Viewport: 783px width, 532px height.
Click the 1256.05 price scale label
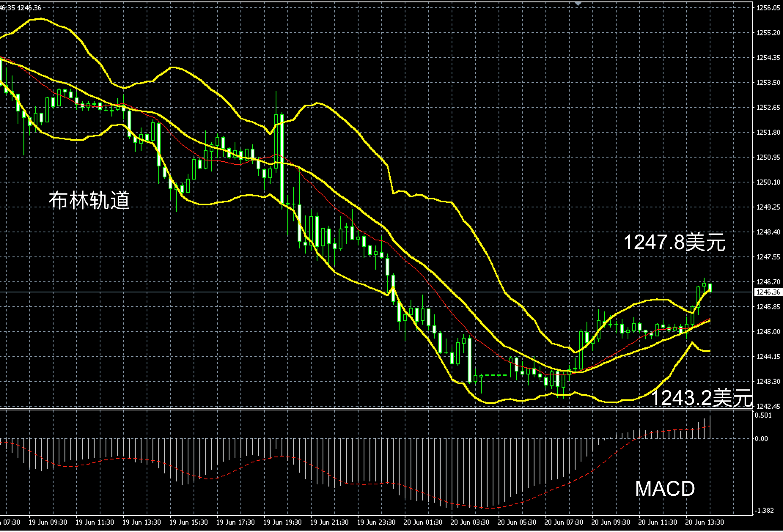click(768, 8)
